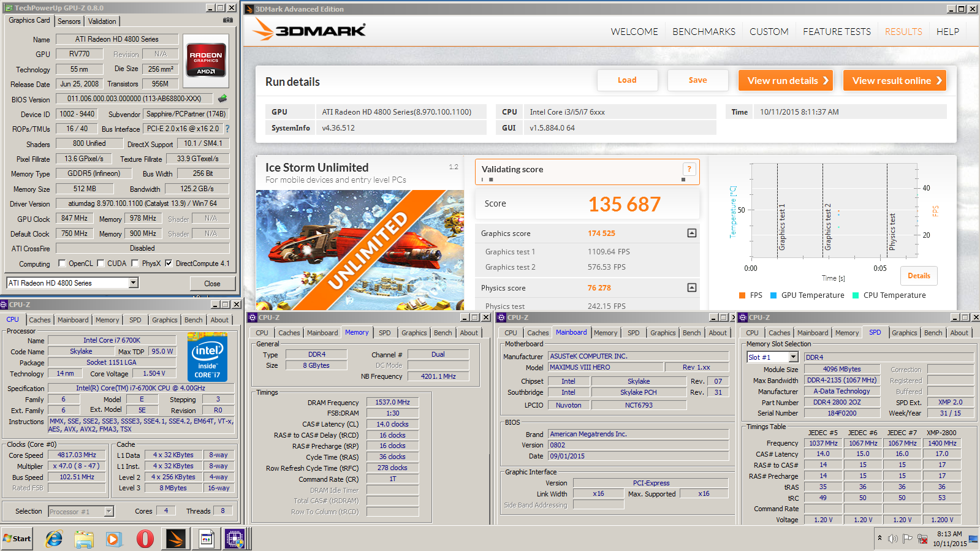
Task: Collapse the Graphics score section
Action: (691, 233)
